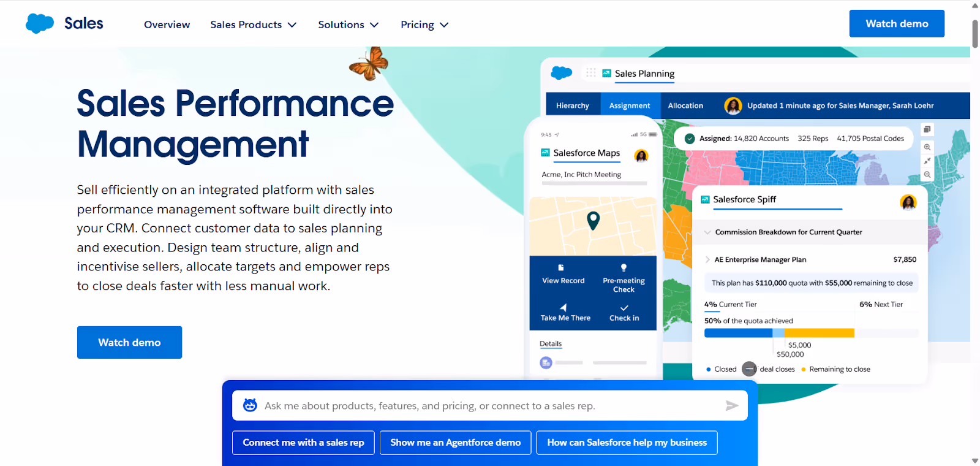Image resolution: width=980 pixels, height=466 pixels.
Task: Click the Salesforce Spiff title text
Action: click(744, 199)
